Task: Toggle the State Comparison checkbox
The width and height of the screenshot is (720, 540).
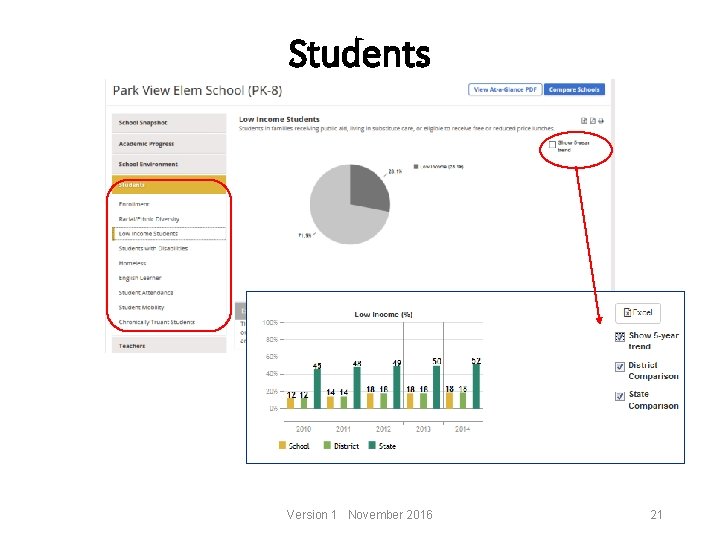Action: coord(620,396)
